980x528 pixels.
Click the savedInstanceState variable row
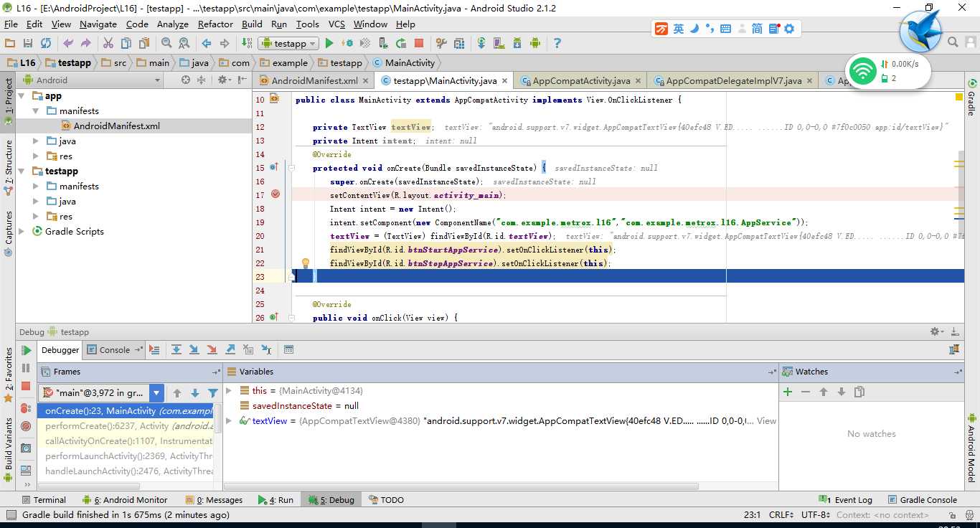click(499, 406)
